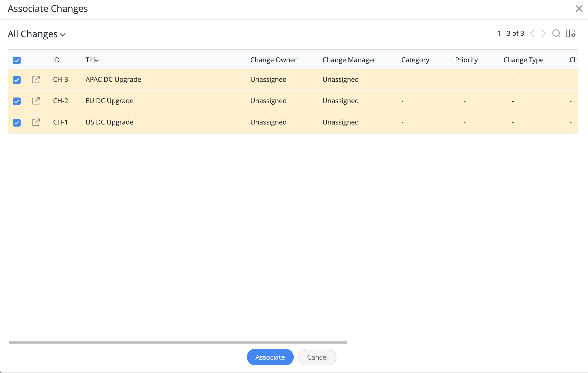Screen dimensions: 588x373
Task: Click the next page chevron icon
Action: tap(543, 33)
